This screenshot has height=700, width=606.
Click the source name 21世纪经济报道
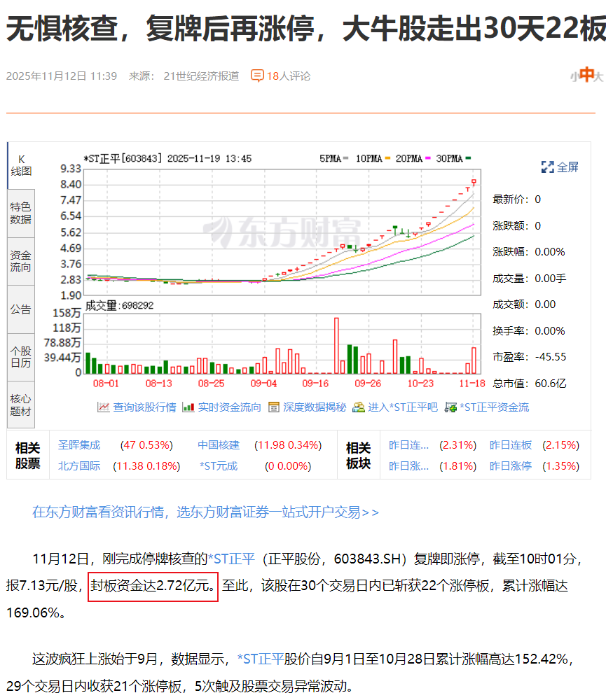[x=201, y=76]
